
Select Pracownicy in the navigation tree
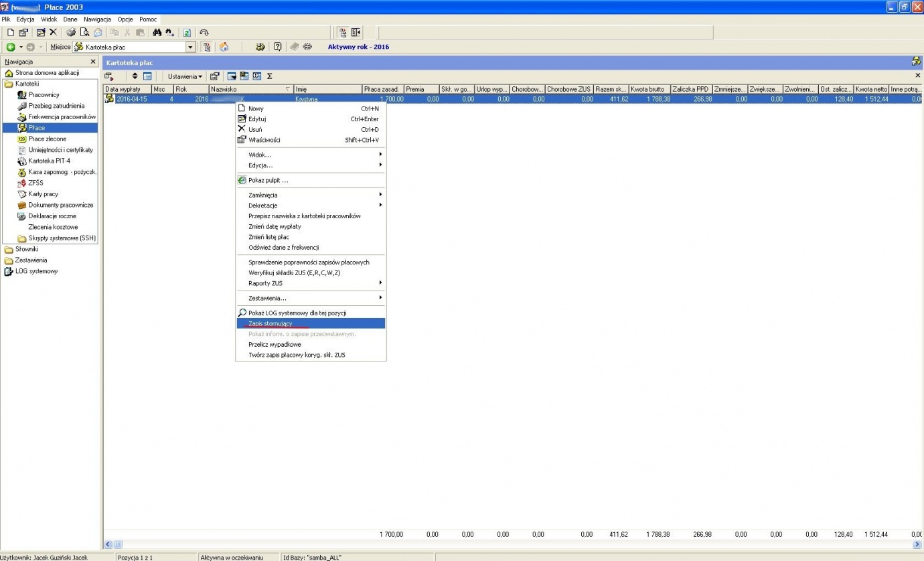point(44,95)
